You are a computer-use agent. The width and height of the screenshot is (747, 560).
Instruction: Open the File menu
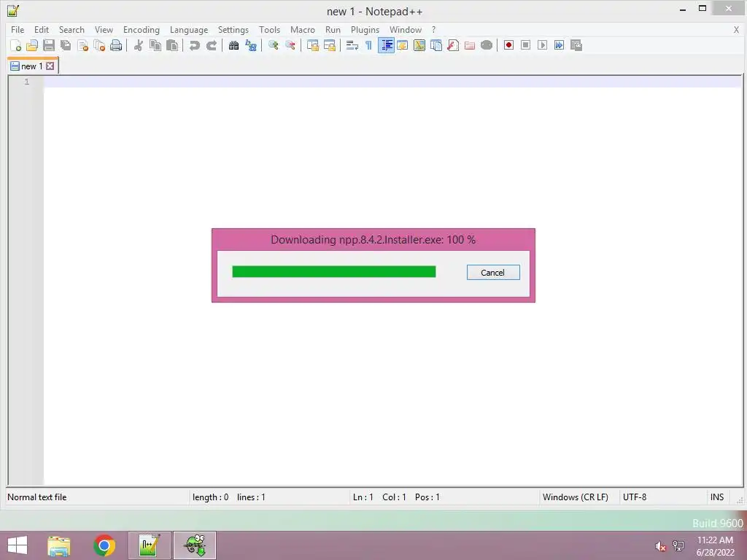(x=18, y=29)
